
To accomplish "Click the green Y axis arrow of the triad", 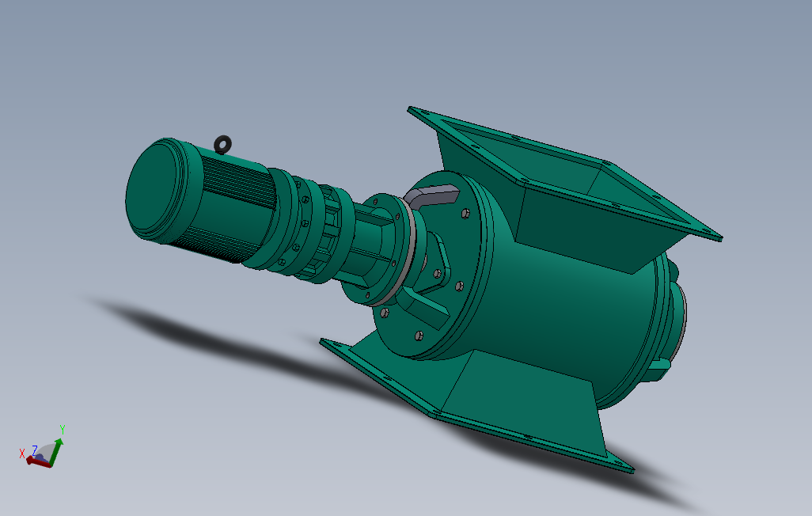I will pyautogui.click(x=57, y=451).
